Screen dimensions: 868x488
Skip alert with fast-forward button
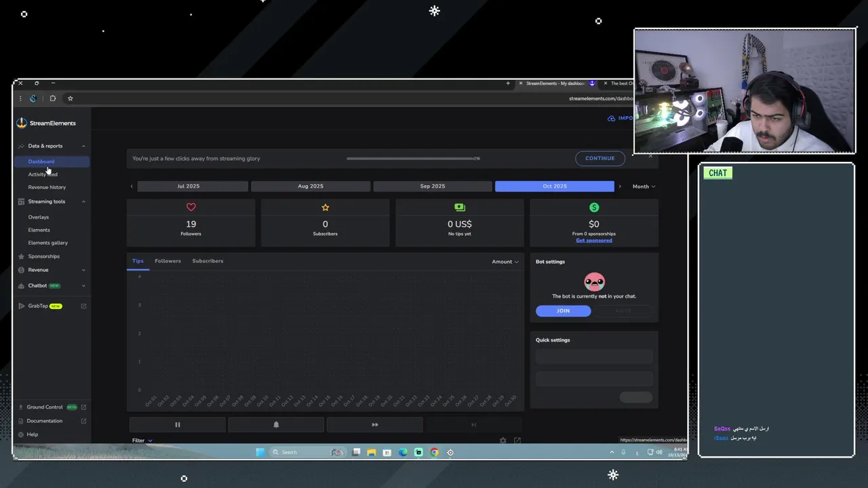(375, 424)
